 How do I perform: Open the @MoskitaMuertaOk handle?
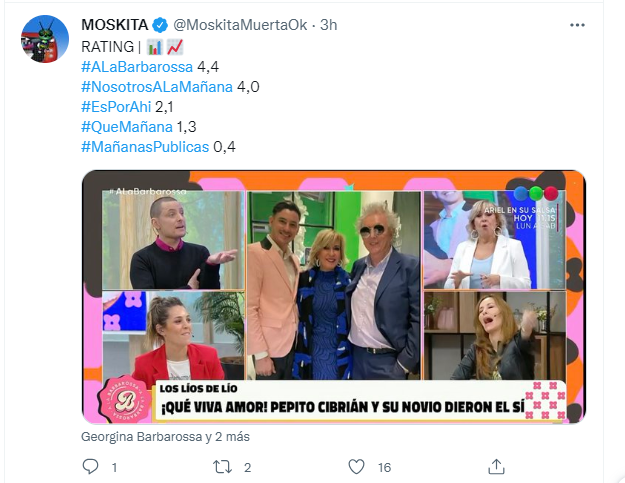240,25
